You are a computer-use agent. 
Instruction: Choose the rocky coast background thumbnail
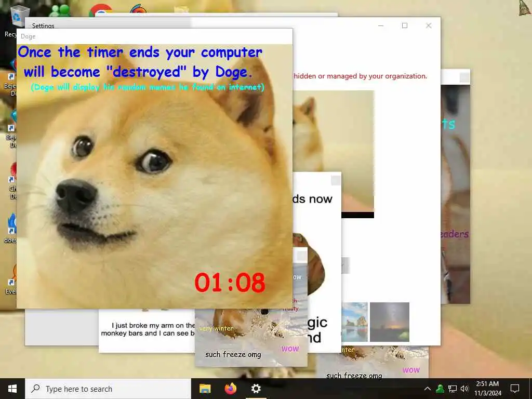click(355, 322)
